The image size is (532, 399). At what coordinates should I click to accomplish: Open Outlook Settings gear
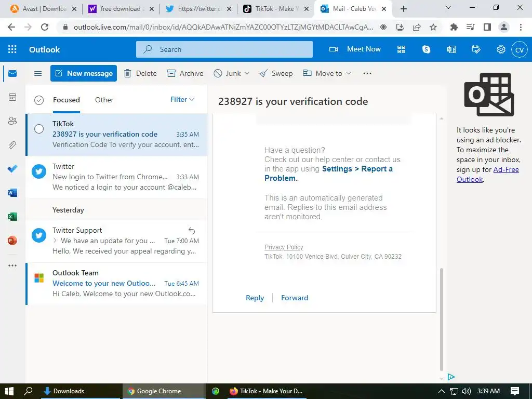point(501,49)
